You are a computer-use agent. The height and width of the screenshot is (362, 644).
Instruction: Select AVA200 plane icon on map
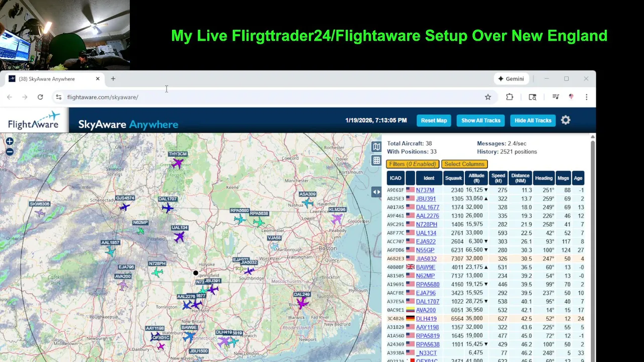point(123,285)
